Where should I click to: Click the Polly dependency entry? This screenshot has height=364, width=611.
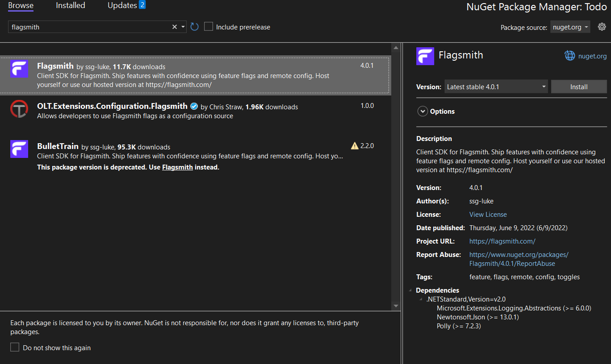coord(459,326)
